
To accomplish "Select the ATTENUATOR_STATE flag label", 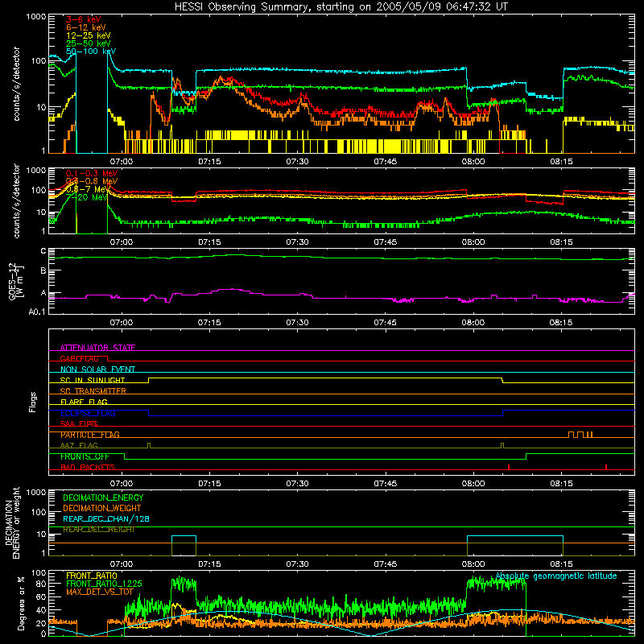I will (x=97, y=348).
